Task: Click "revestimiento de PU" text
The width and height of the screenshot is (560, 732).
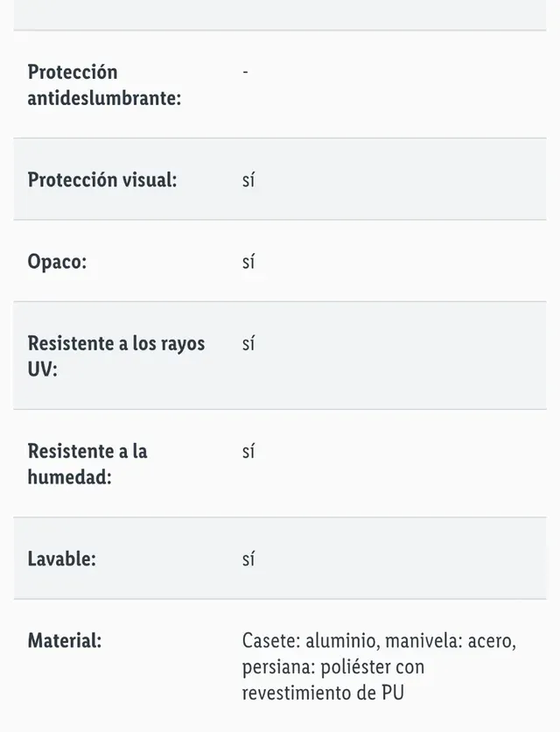Action: pos(323,693)
